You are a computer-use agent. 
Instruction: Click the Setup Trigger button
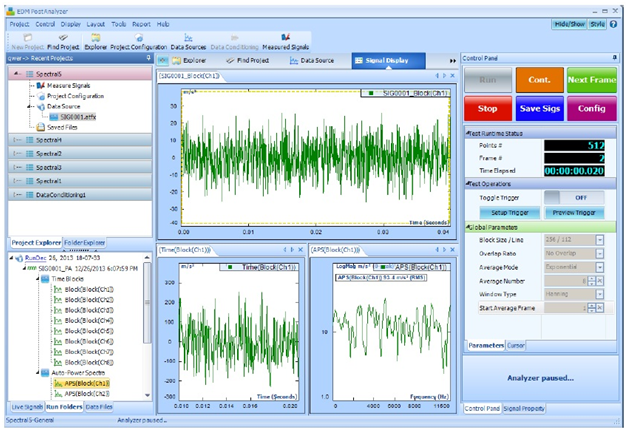point(510,213)
